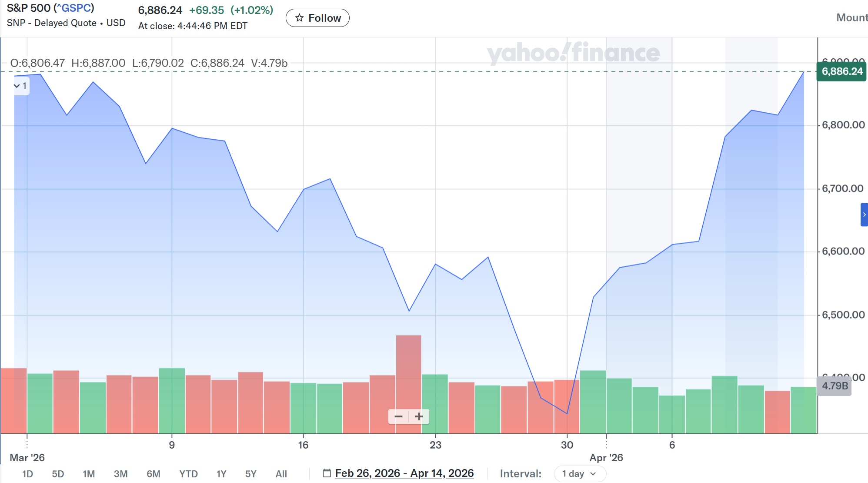Click the ^GSPC ticker link
This screenshot has width=868, height=483.
pyautogui.click(x=74, y=8)
